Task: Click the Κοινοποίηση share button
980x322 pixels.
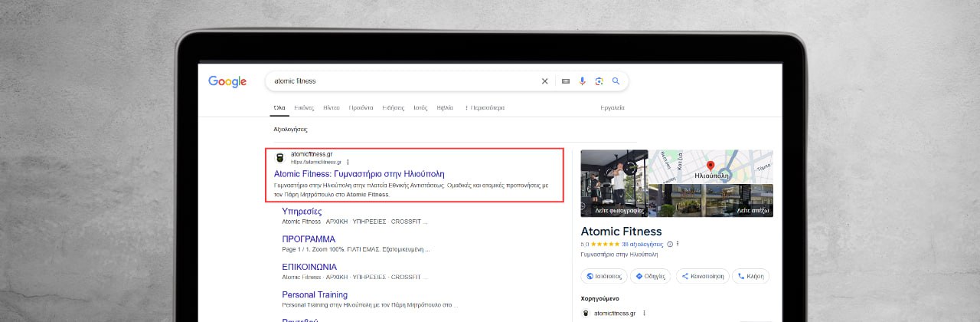Action: tap(702, 276)
